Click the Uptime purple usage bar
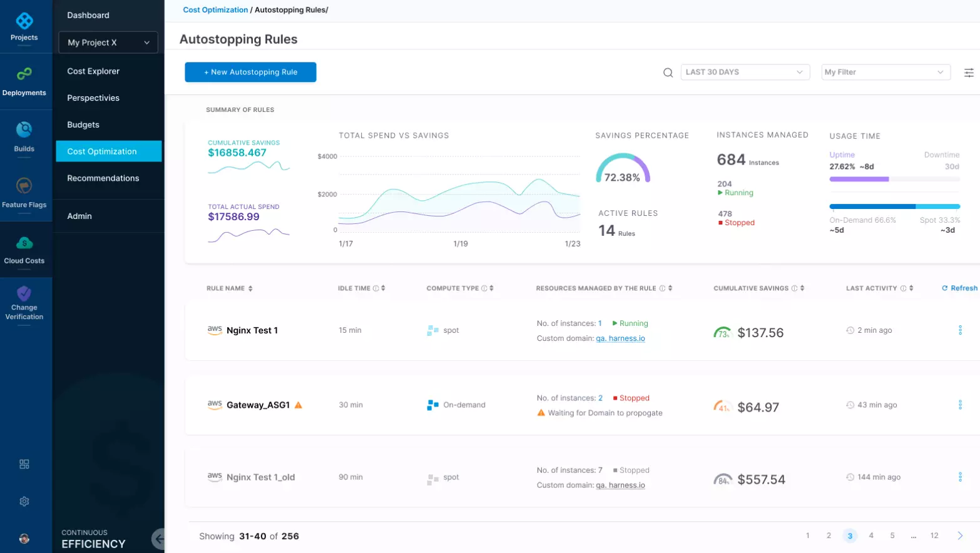 pos(859,180)
